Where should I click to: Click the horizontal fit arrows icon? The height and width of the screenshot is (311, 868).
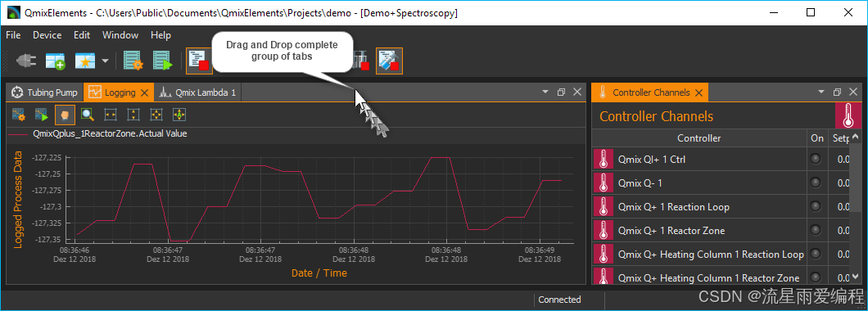point(111,115)
